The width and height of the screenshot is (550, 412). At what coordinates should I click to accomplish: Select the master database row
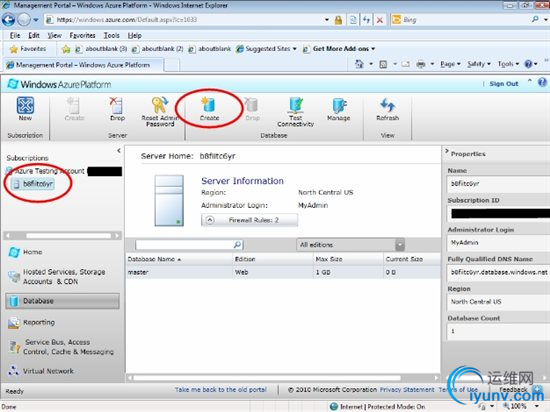click(x=283, y=272)
